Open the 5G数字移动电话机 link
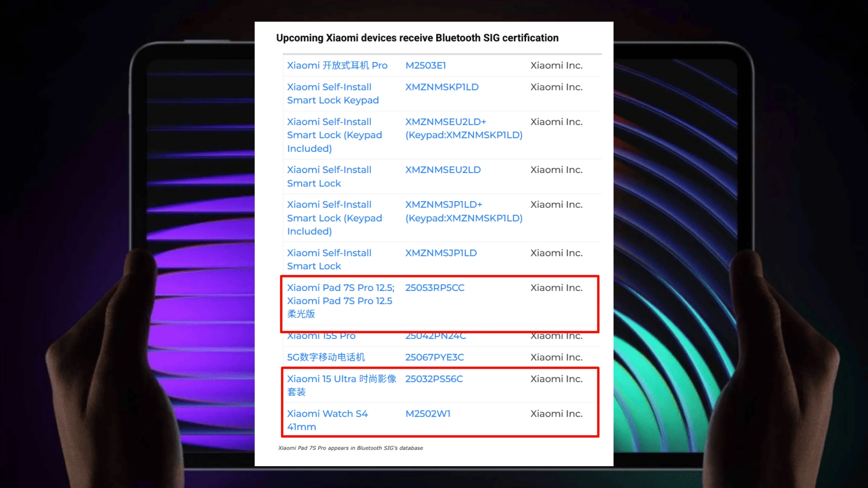 (326, 357)
